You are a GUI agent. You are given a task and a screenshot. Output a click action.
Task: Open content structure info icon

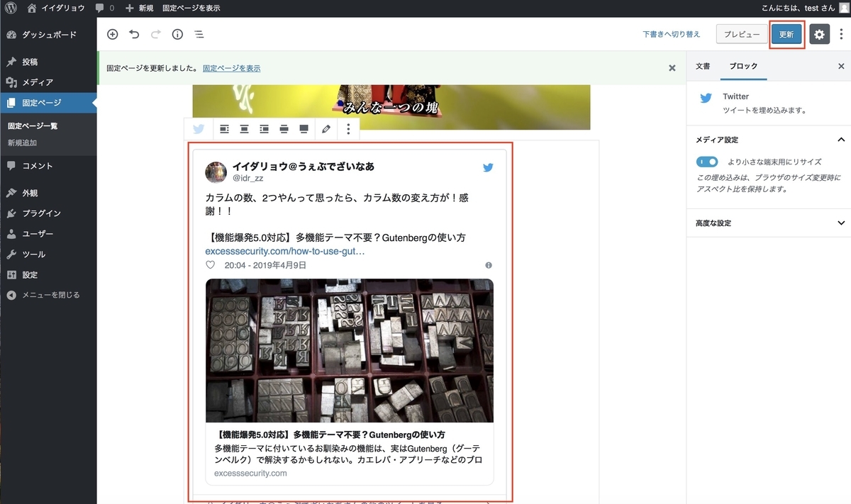(x=178, y=34)
